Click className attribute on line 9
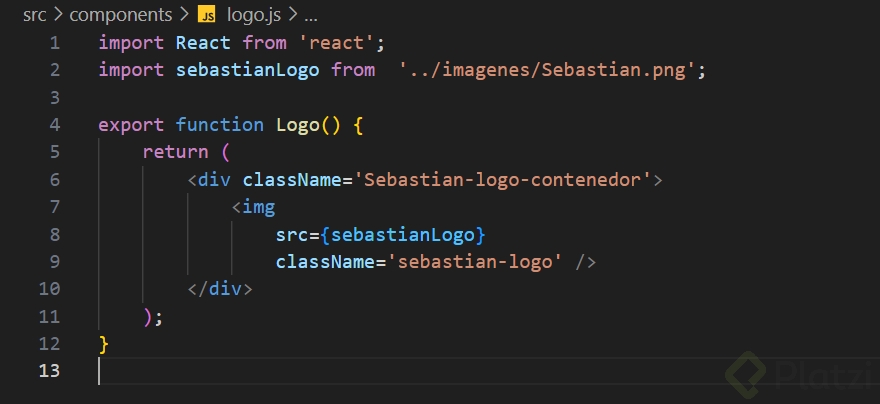This screenshot has height=404, width=880. (x=326, y=262)
